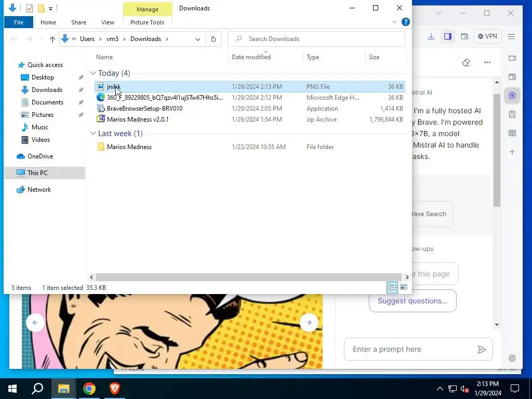Open Brave downloads icon in toolbar
The width and height of the screenshot is (532, 399).
click(x=431, y=36)
